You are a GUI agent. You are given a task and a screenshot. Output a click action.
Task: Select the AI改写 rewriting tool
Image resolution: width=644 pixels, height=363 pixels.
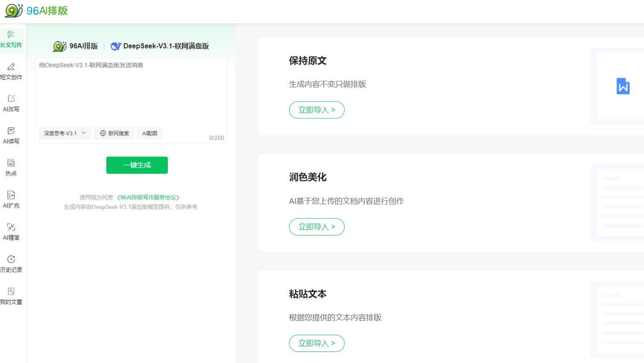coord(11,103)
